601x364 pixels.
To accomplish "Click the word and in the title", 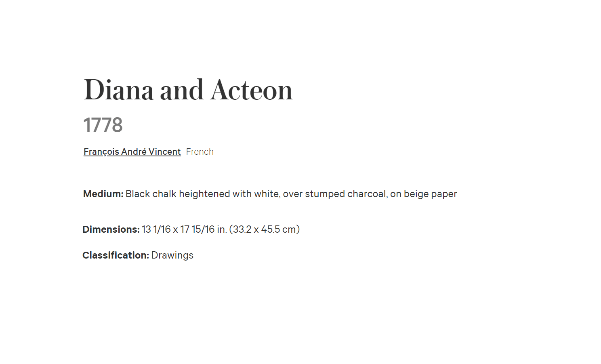I will click(x=182, y=90).
